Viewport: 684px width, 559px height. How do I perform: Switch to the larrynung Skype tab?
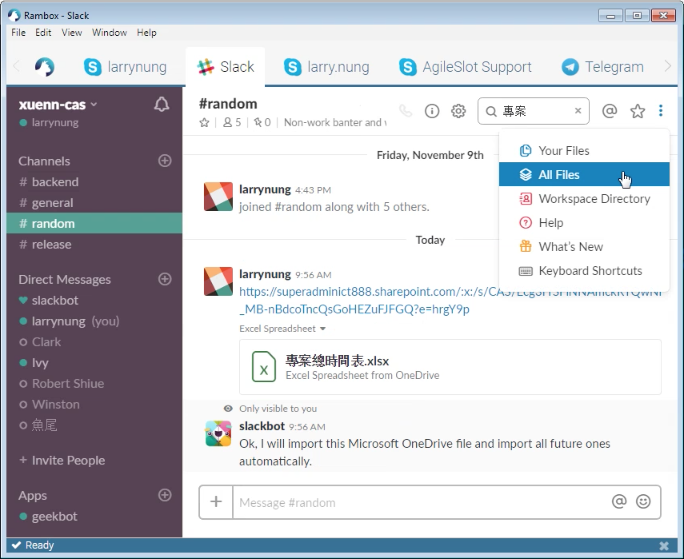(x=125, y=67)
